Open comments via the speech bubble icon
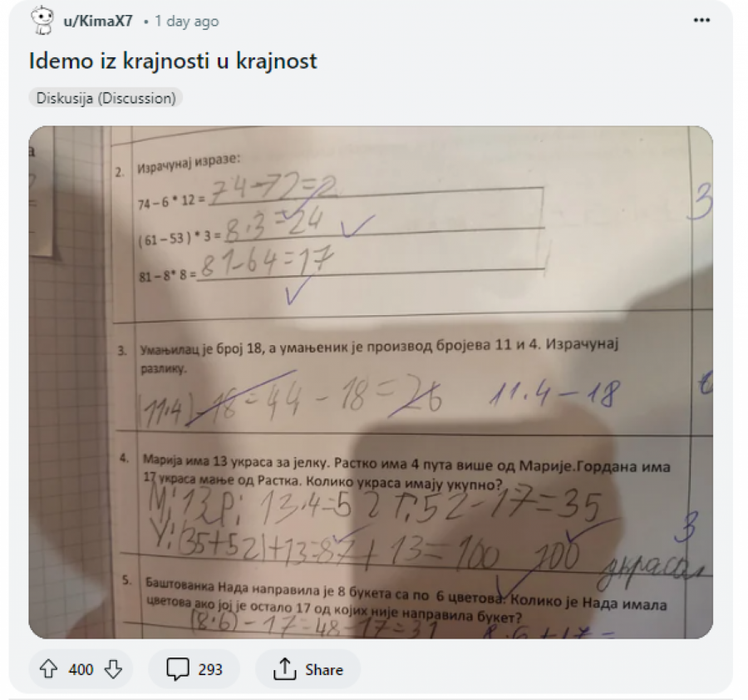 click(178, 669)
